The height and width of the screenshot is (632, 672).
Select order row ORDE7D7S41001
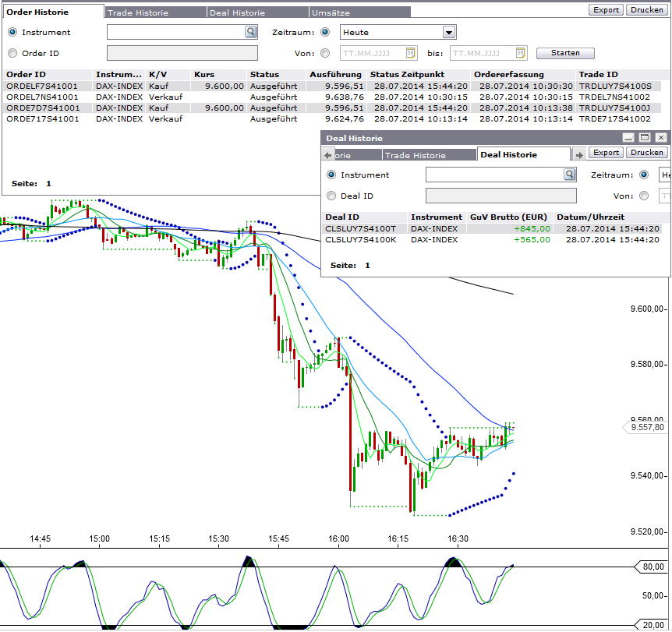(x=332, y=108)
